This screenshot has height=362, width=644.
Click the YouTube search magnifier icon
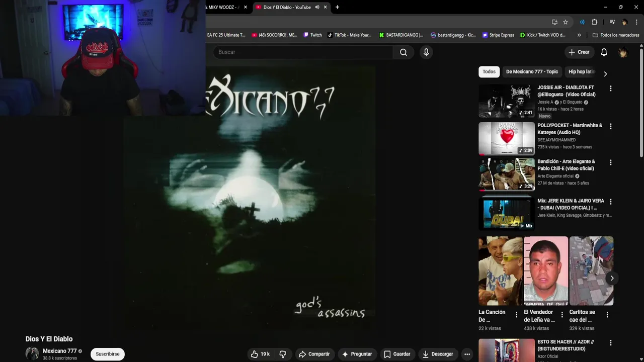point(404,52)
